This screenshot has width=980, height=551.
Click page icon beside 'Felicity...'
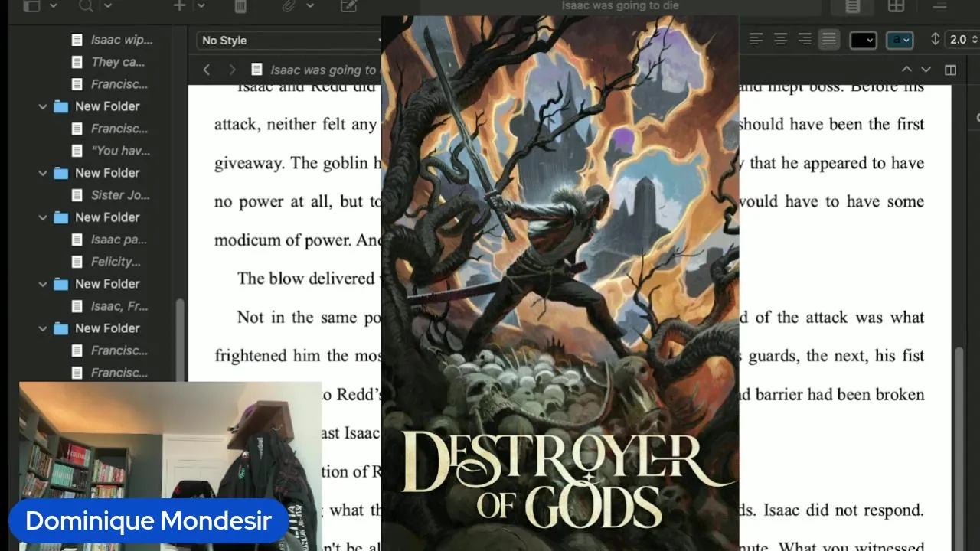[x=77, y=262]
